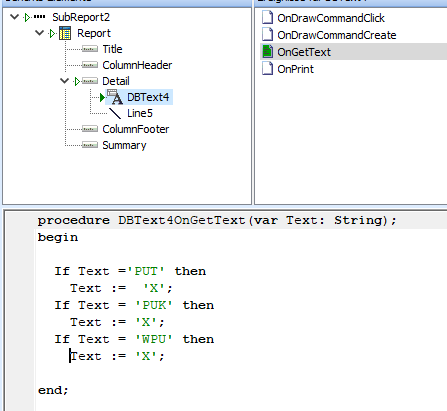The width and height of the screenshot is (447, 411).
Task: Select the green OnGetText event icon
Action: pos(267,52)
